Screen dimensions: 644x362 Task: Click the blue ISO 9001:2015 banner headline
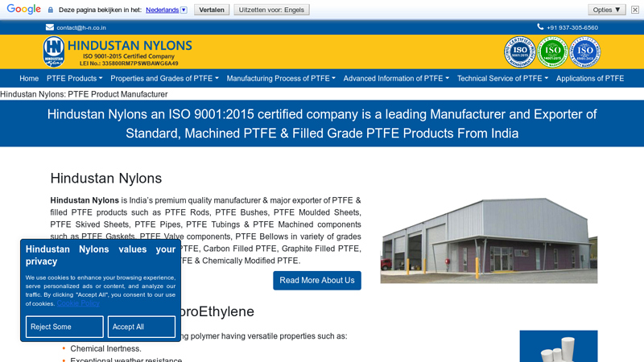pos(322,124)
